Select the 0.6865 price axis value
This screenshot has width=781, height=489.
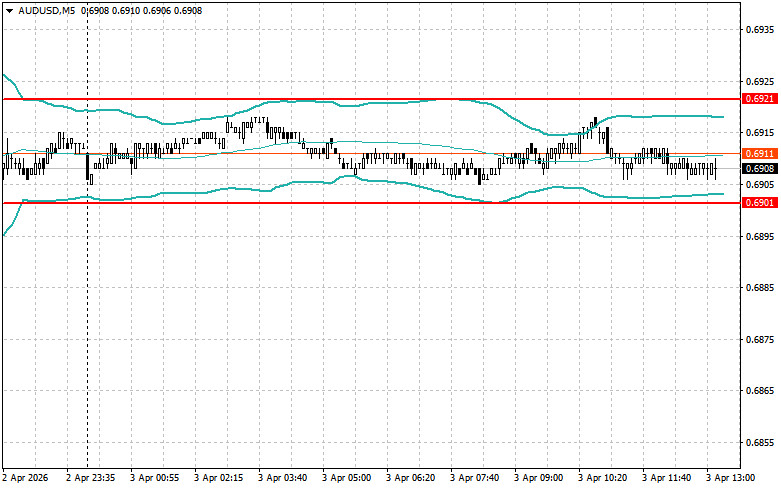point(760,391)
